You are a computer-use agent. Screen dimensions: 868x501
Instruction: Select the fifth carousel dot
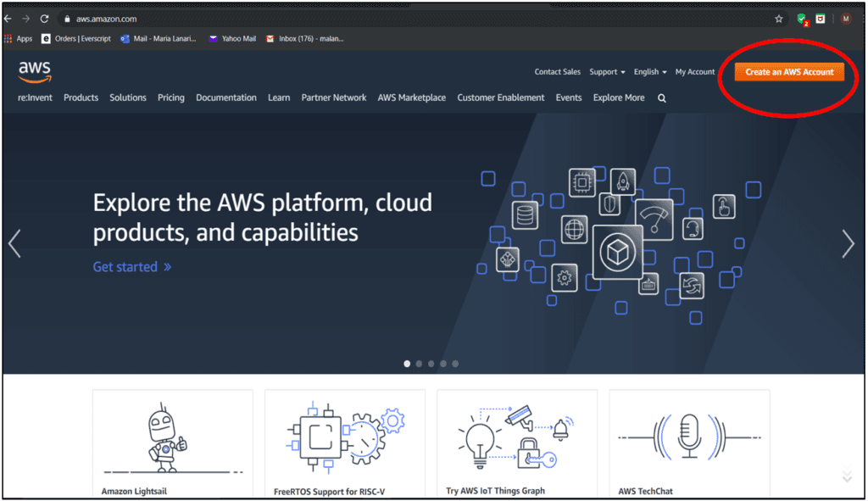pyautogui.click(x=455, y=364)
